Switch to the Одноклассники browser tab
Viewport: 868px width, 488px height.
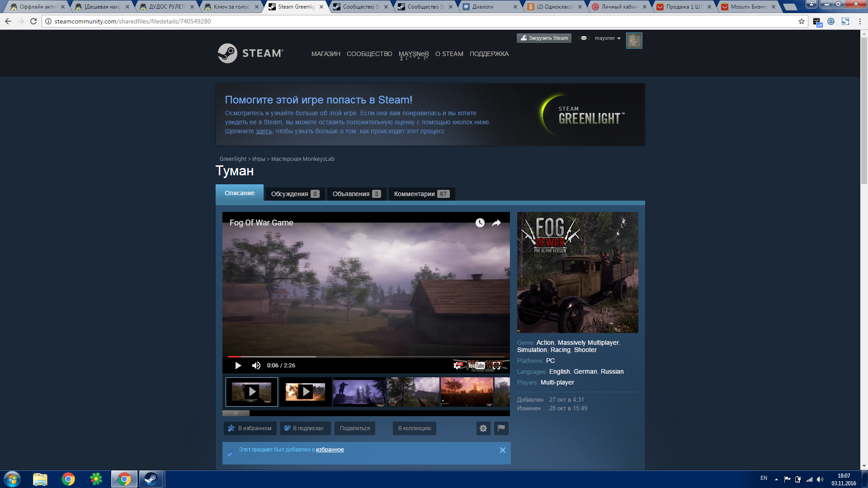(x=556, y=7)
